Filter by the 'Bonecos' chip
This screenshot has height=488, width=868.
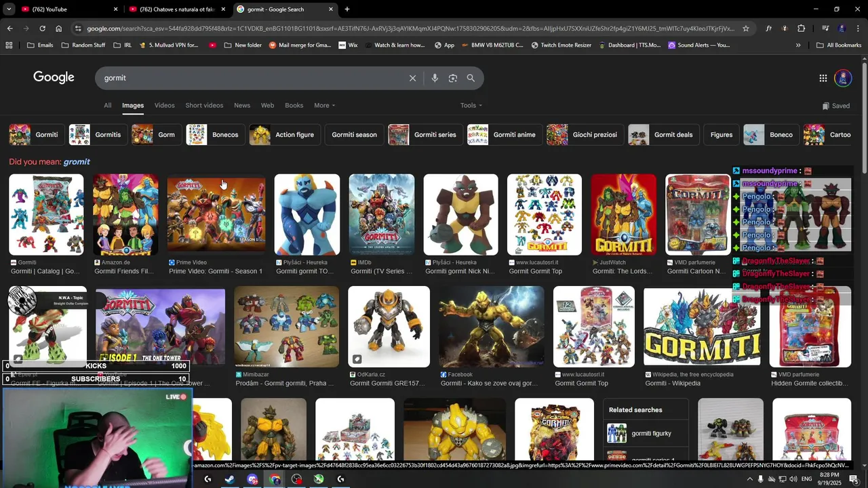coord(215,135)
